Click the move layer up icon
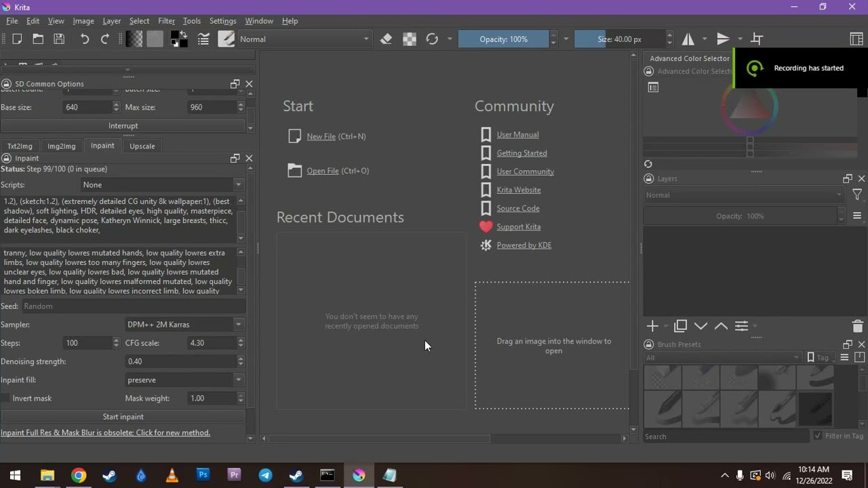This screenshot has width=868, height=488. point(721,326)
